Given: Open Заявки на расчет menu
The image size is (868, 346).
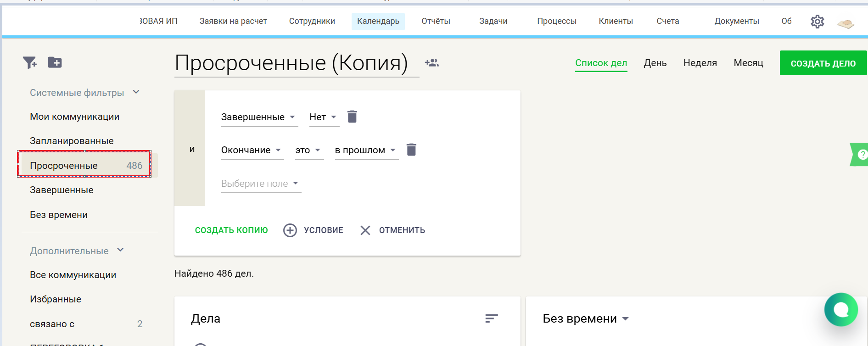Looking at the screenshot, I should click(x=233, y=21).
